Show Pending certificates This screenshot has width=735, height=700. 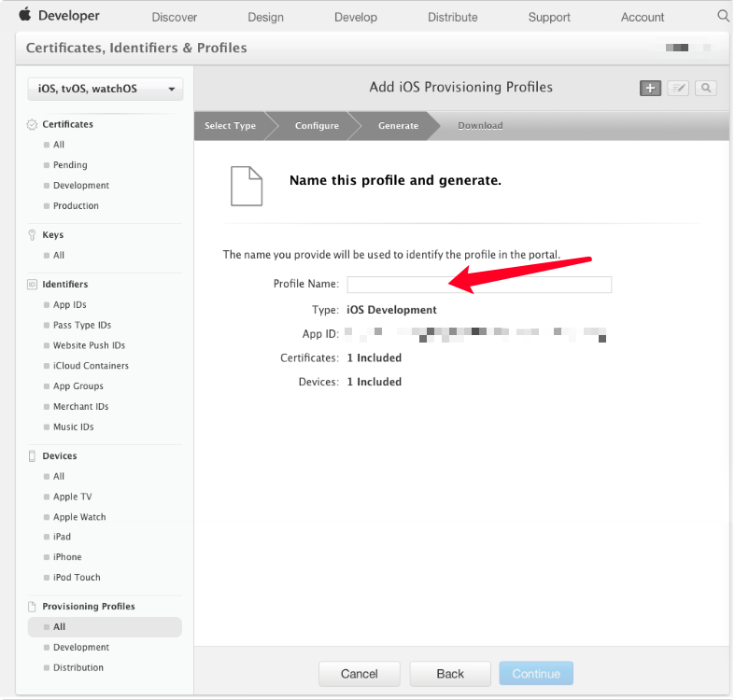click(70, 165)
